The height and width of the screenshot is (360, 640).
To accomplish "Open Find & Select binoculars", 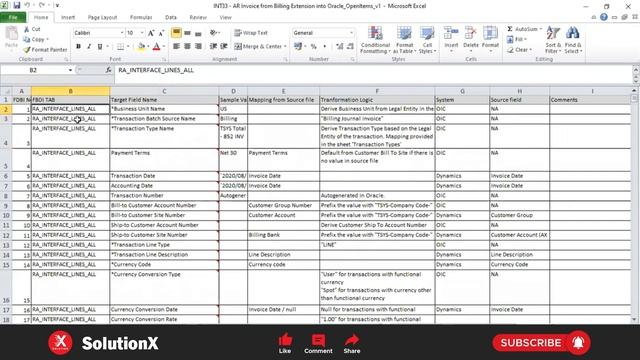I will (573, 40).
